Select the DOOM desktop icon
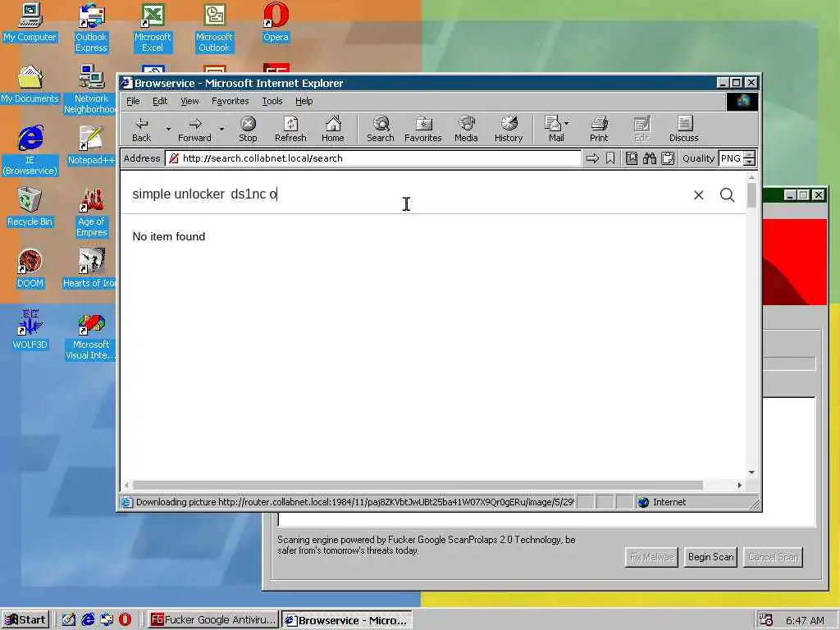The height and width of the screenshot is (630, 840). (x=30, y=269)
